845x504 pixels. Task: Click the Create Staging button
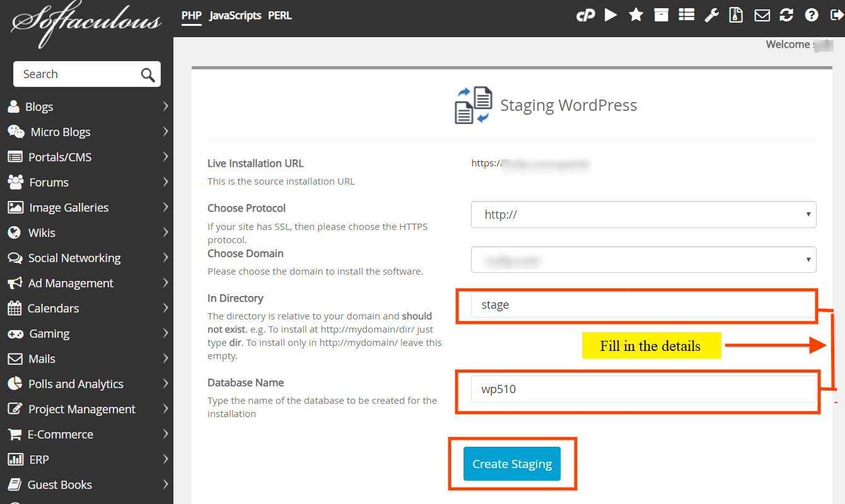tap(512, 464)
